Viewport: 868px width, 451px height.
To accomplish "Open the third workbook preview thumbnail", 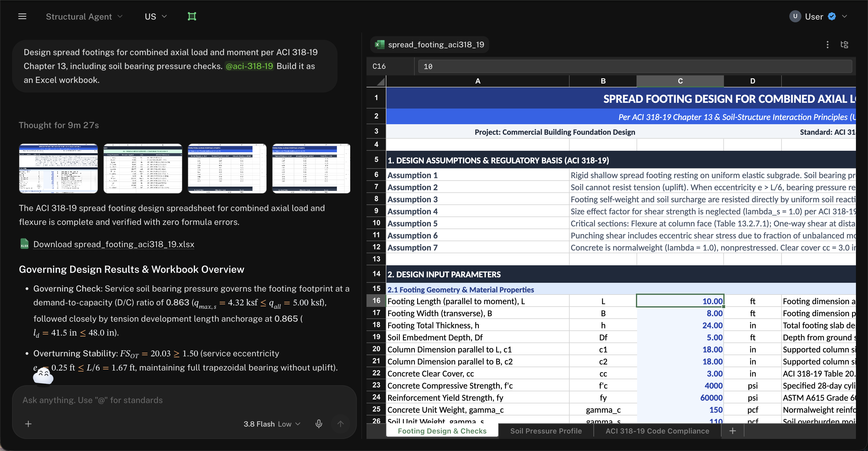I will 227,169.
